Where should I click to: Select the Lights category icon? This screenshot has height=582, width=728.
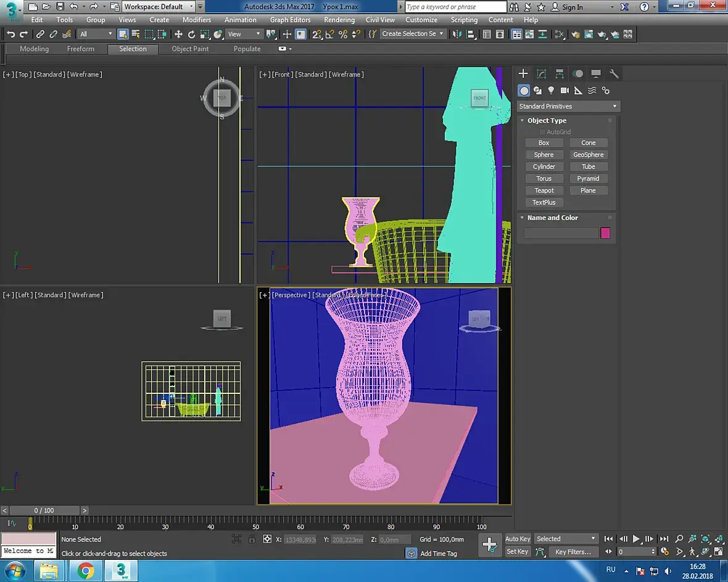coord(551,91)
